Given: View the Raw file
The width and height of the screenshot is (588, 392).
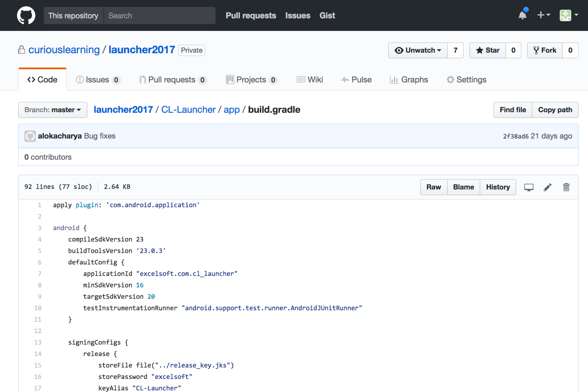Looking at the screenshot, I should [x=434, y=187].
